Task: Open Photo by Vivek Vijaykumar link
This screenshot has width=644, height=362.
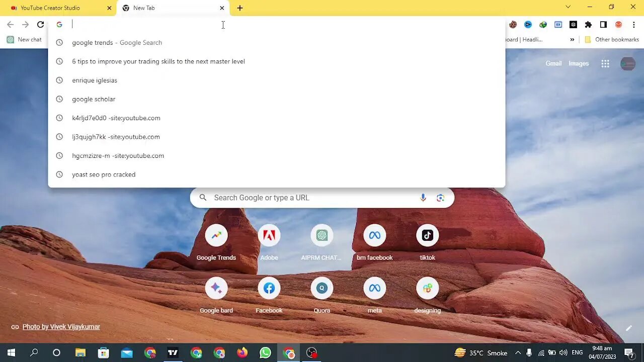Action: 61,327
